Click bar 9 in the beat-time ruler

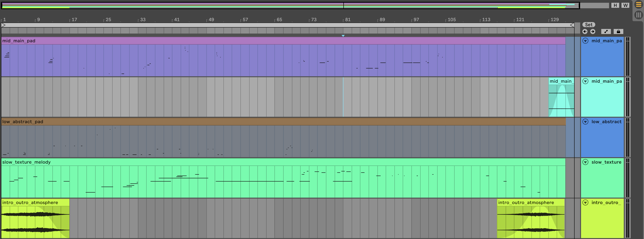(38, 20)
